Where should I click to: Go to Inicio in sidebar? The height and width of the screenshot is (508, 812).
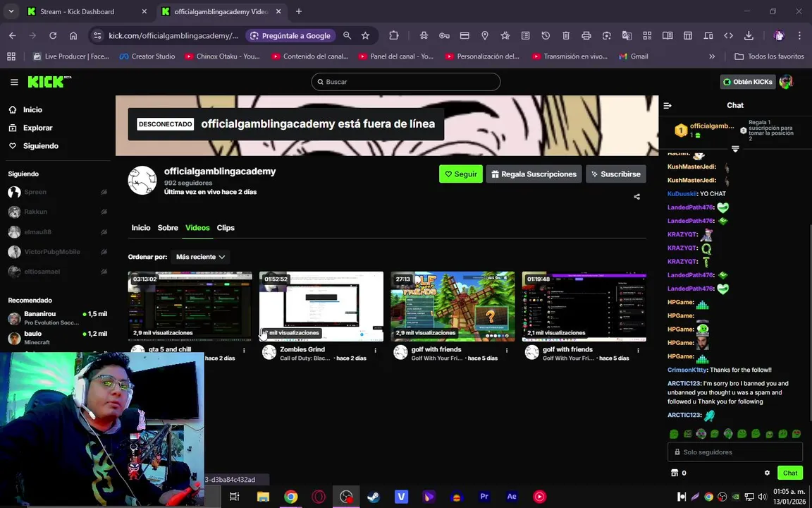[x=26, y=109]
